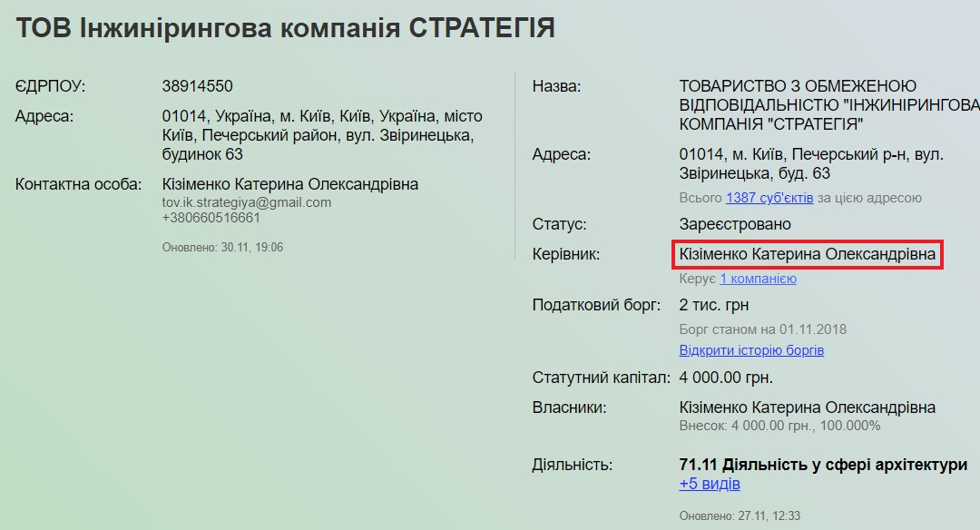Select statutory capital '4 000.00 грн.'

[x=726, y=378]
